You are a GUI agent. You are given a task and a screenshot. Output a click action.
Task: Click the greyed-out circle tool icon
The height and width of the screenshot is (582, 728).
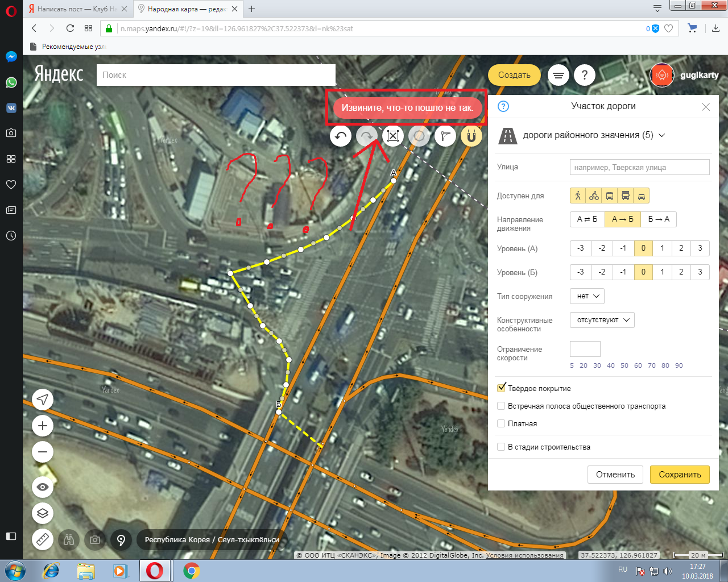click(419, 136)
